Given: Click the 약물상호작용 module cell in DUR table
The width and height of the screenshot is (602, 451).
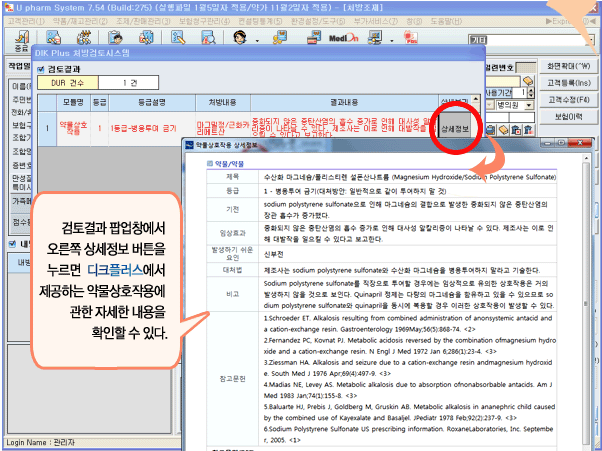Looking at the screenshot, I should [73, 128].
